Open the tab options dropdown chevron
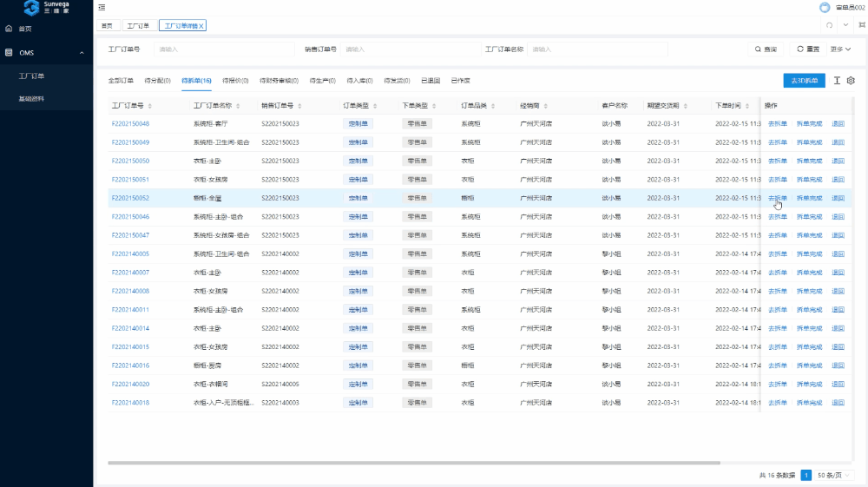 845,26
